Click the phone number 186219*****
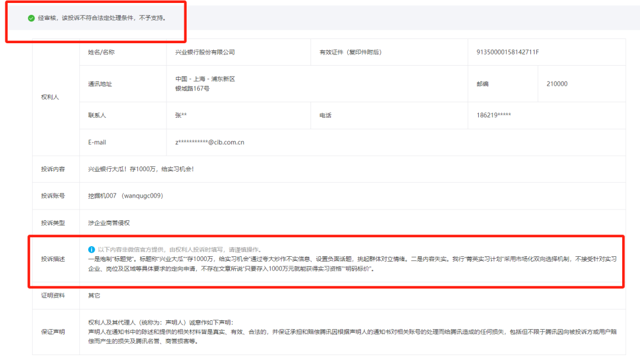This screenshot has height=364, width=640. click(x=494, y=115)
